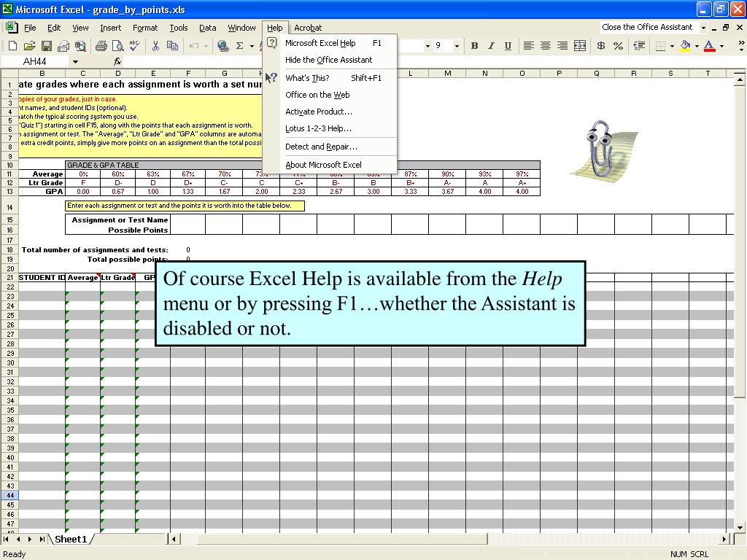Screen dimensions: 747x560
Task: Copy the selection using the Copy icon
Action: [172, 46]
